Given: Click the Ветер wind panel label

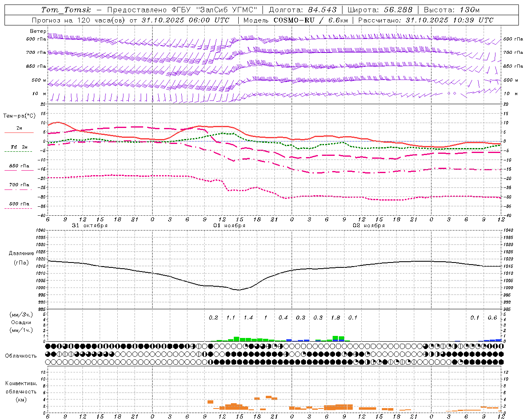Looking at the screenshot, I should pos(38,31).
